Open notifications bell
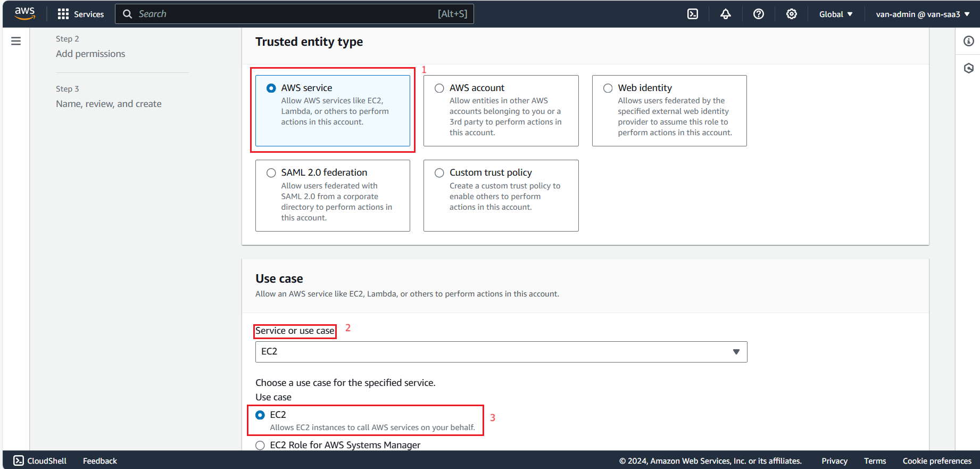The width and height of the screenshot is (980, 469). coord(726,14)
